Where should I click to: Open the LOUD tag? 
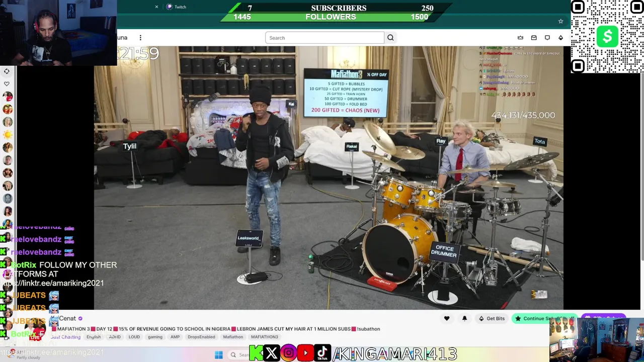(x=134, y=337)
